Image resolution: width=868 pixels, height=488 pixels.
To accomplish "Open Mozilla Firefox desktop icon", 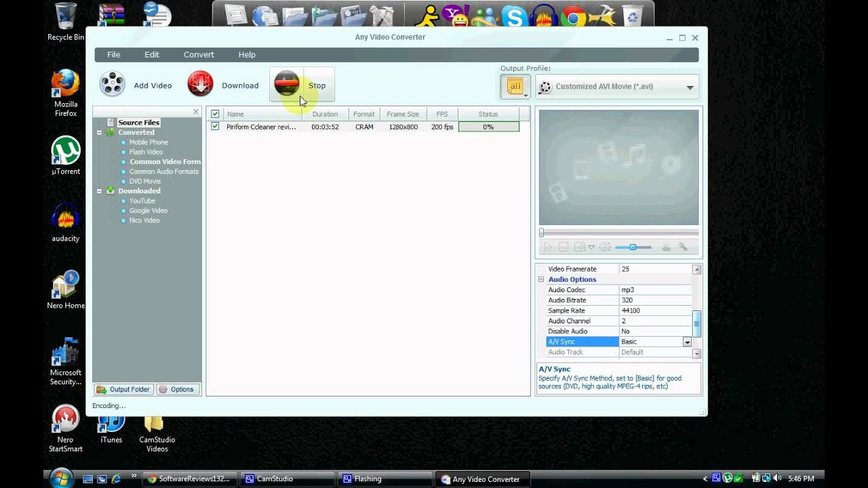I will [66, 93].
